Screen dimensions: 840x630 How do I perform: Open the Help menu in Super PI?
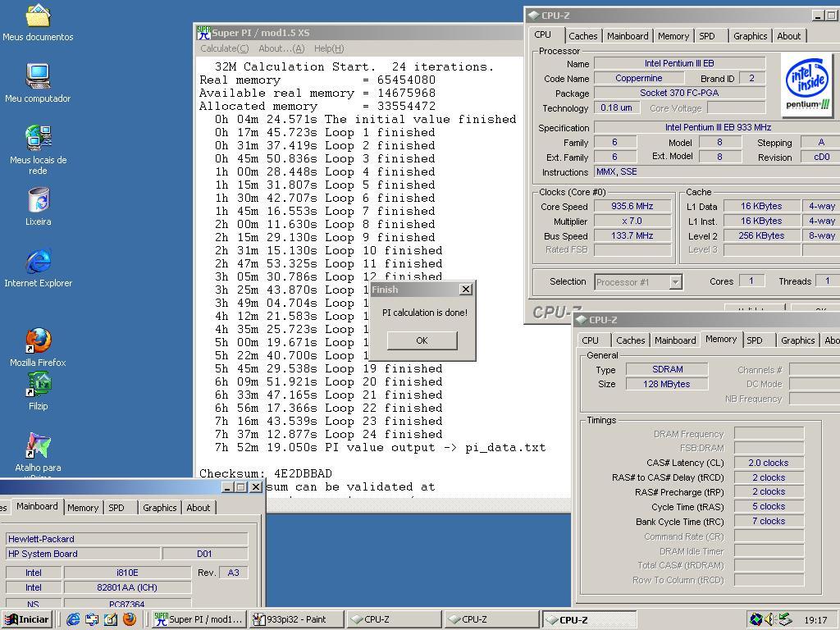pos(329,48)
